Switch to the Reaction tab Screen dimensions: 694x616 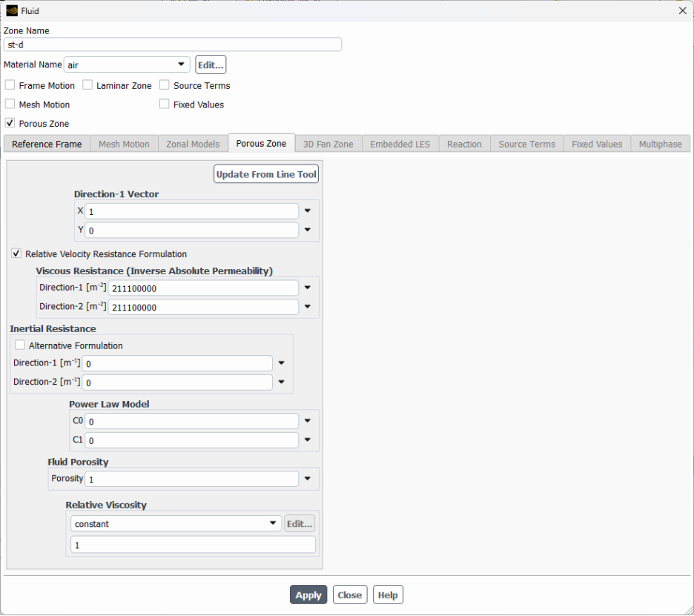[464, 145]
